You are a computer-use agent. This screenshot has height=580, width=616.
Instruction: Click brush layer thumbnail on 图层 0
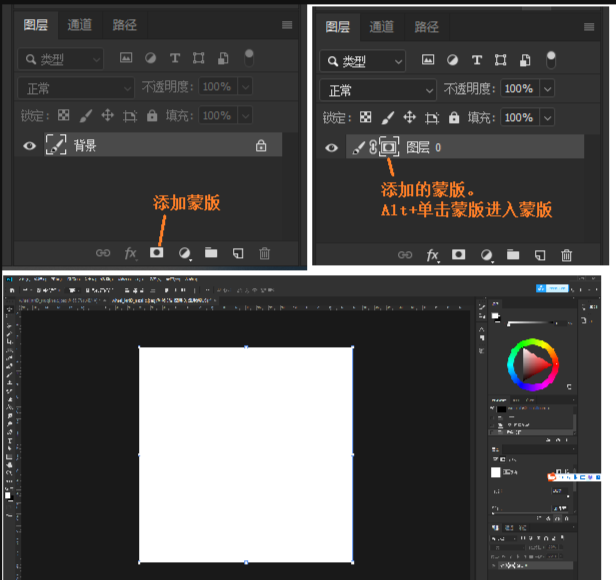pos(358,148)
